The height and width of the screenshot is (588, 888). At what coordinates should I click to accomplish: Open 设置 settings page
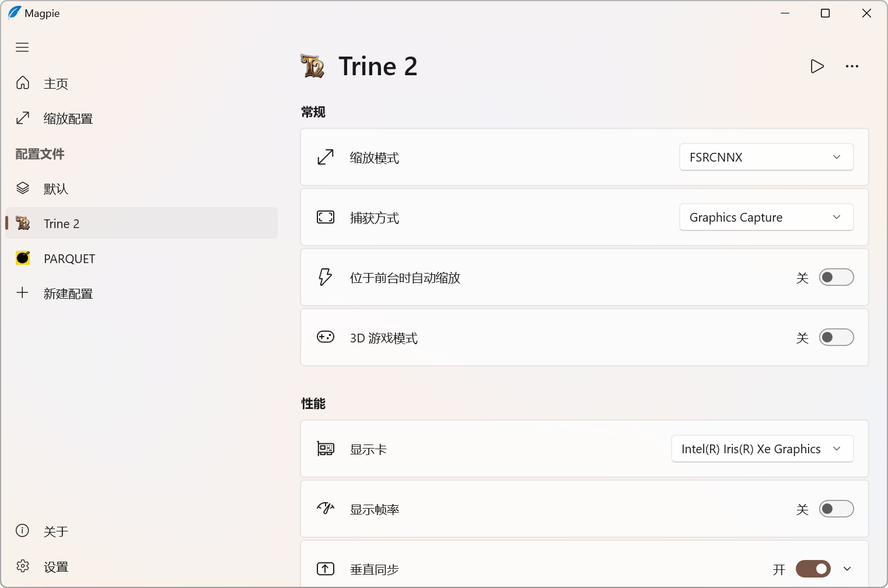click(141, 566)
